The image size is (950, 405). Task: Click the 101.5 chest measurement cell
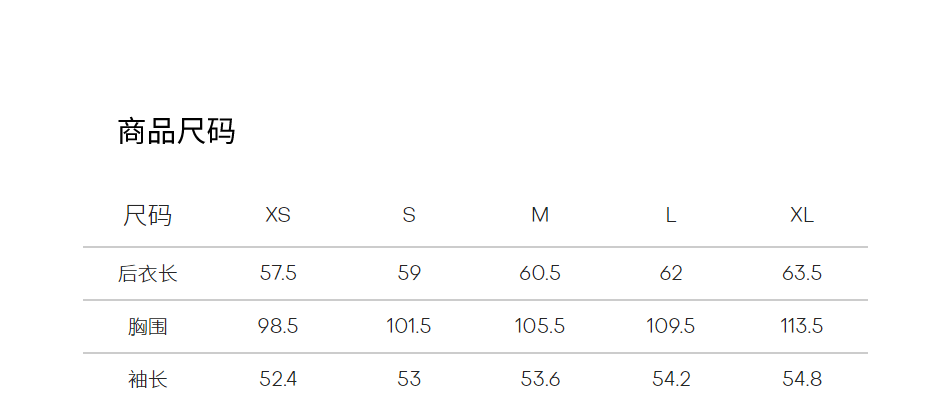pyautogui.click(x=409, y=326)
